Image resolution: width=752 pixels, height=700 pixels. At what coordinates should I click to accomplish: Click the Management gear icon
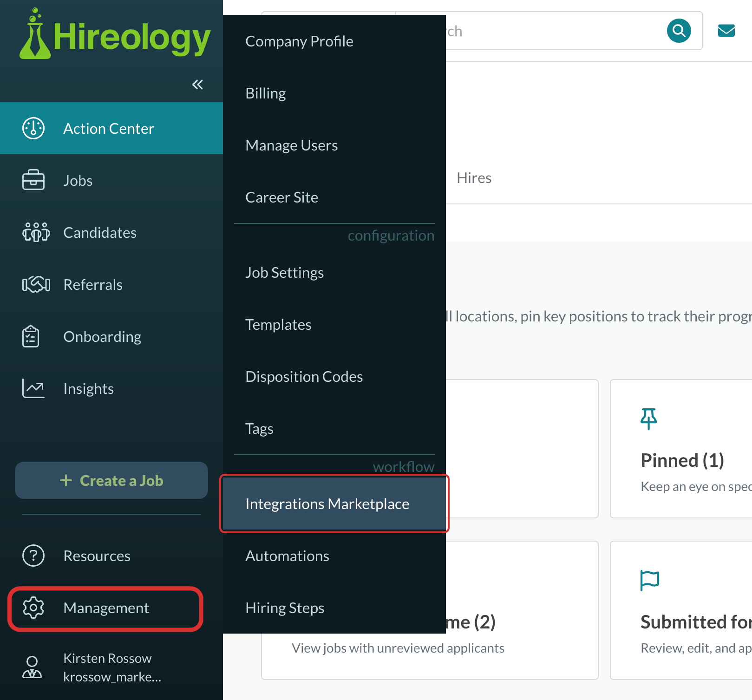coord(33,608)
